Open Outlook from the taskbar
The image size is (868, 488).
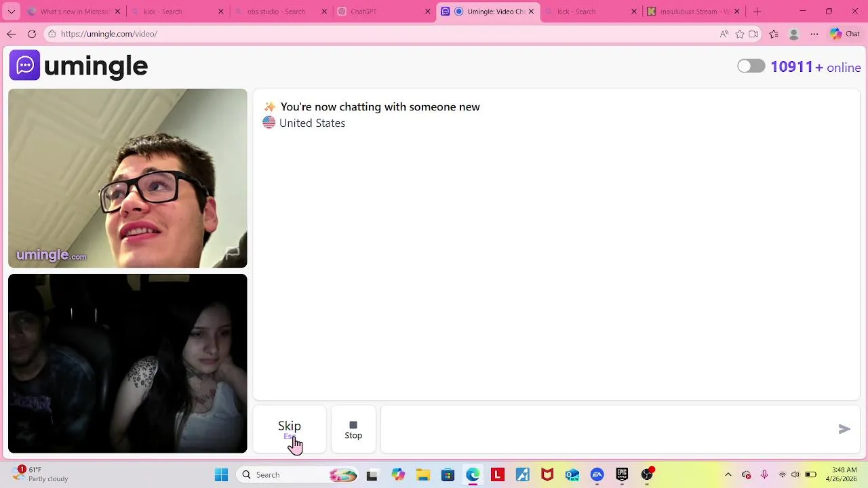click(x=572, y=475)
